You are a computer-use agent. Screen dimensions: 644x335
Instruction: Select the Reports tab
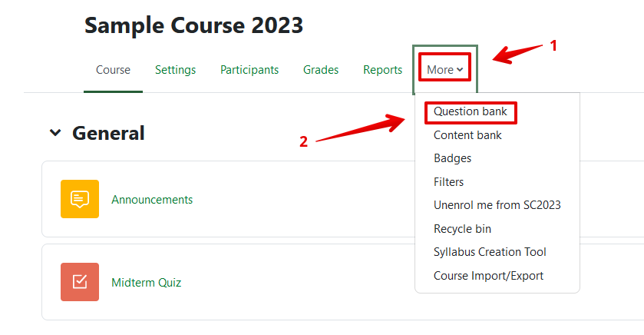[x=383, y=70]
